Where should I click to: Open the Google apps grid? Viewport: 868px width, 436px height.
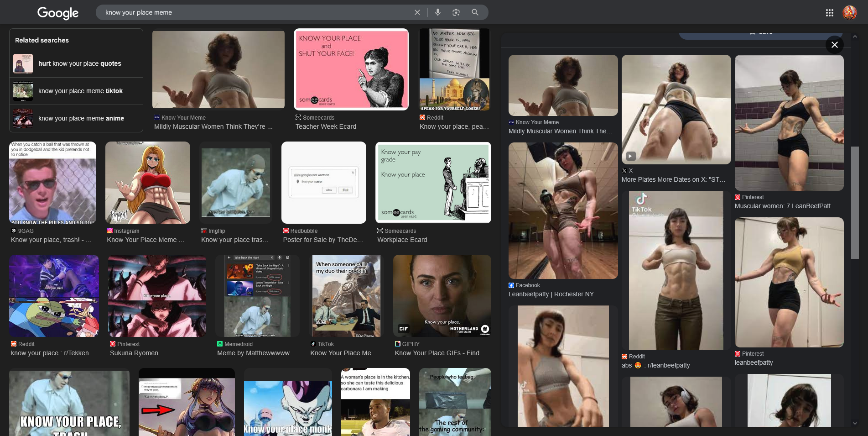pos(830,13)
